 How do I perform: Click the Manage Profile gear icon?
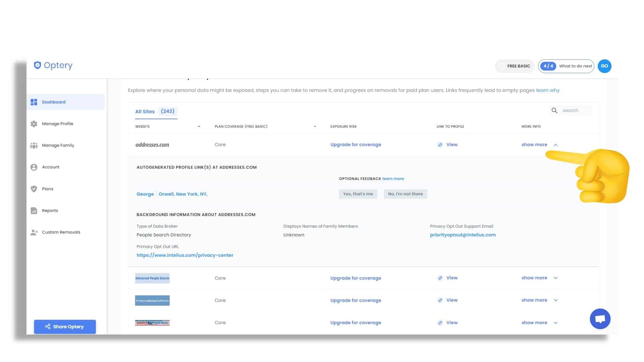pyautogui.click(x=34, y=124)
